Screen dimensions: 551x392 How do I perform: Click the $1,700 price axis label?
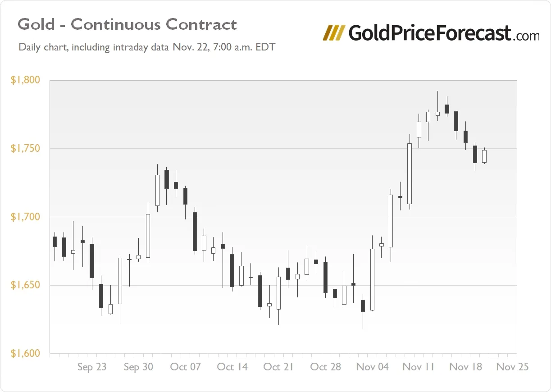point(25,217)
